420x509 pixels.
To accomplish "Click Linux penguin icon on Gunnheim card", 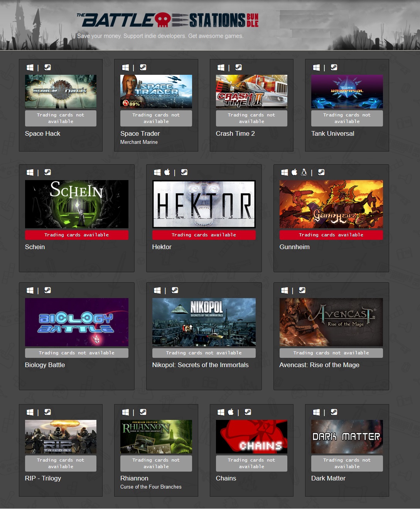I will 304,172.
